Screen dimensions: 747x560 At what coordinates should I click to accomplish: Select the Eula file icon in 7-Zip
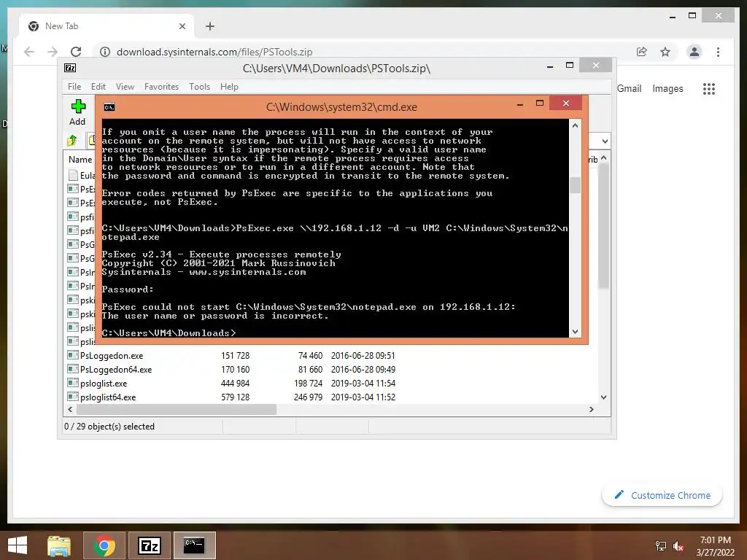point(73,175)
